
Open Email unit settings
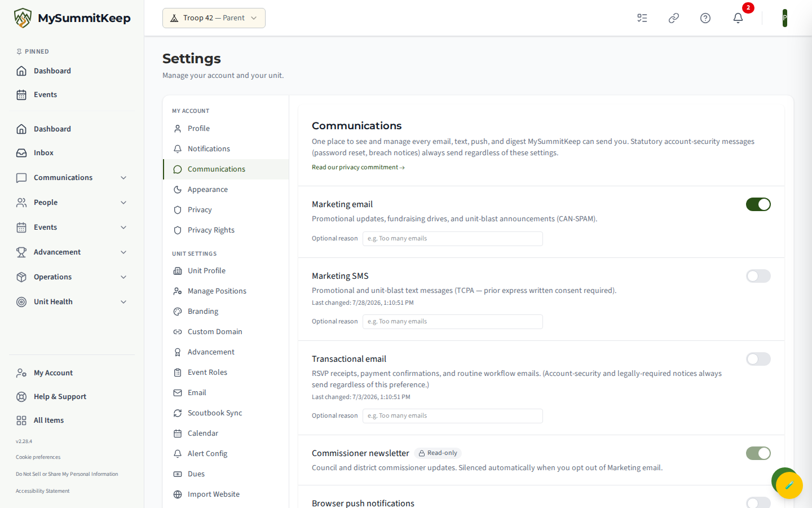pos(226,392)
